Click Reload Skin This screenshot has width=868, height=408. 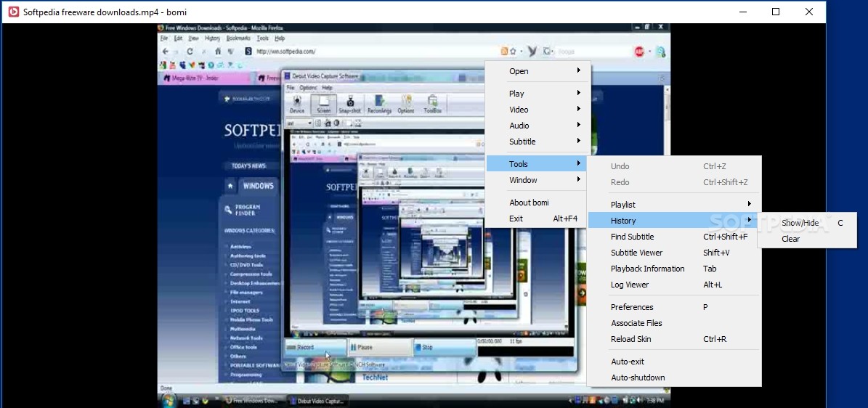tap(674, 339)
